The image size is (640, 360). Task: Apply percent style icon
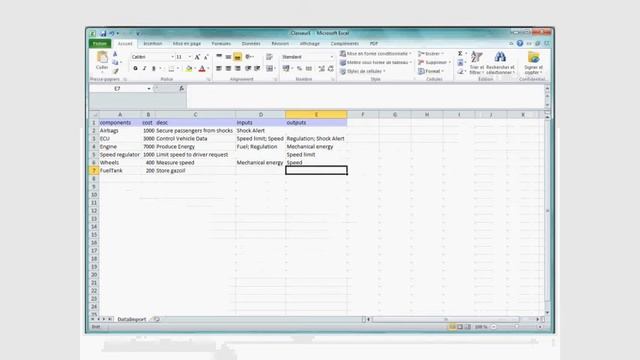[x=300, y=69]
